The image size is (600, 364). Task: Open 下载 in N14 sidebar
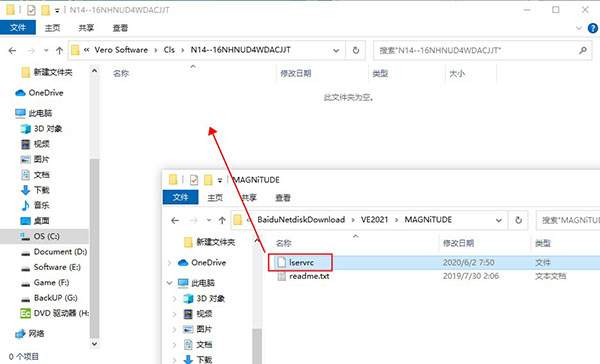35,190
